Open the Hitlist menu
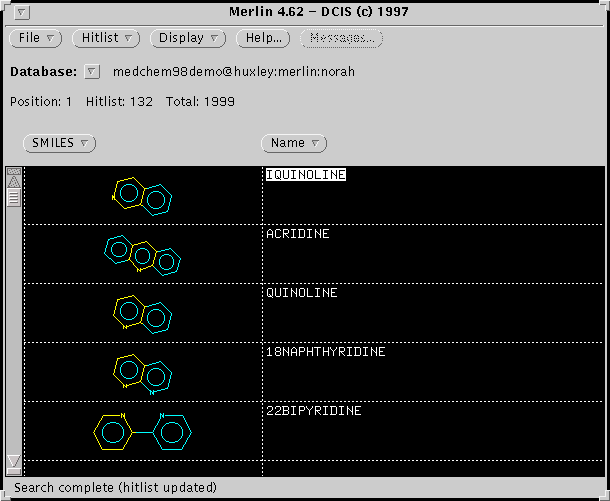The width and height of the screenshot is (610, 501). point(107,38)
